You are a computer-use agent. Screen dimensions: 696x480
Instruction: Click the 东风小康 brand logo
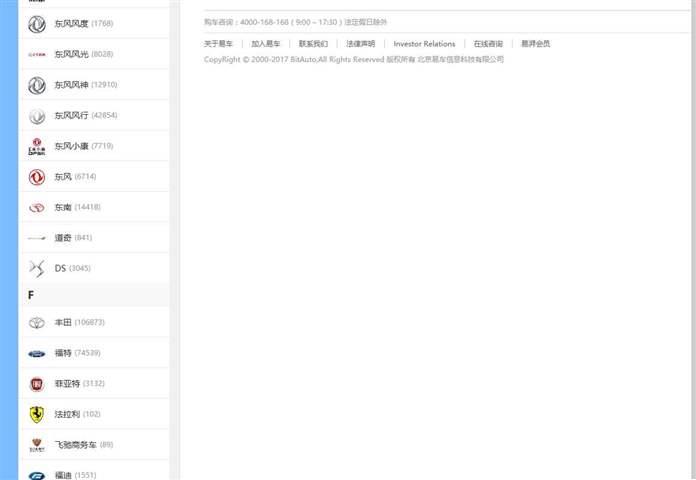[37, 147]
